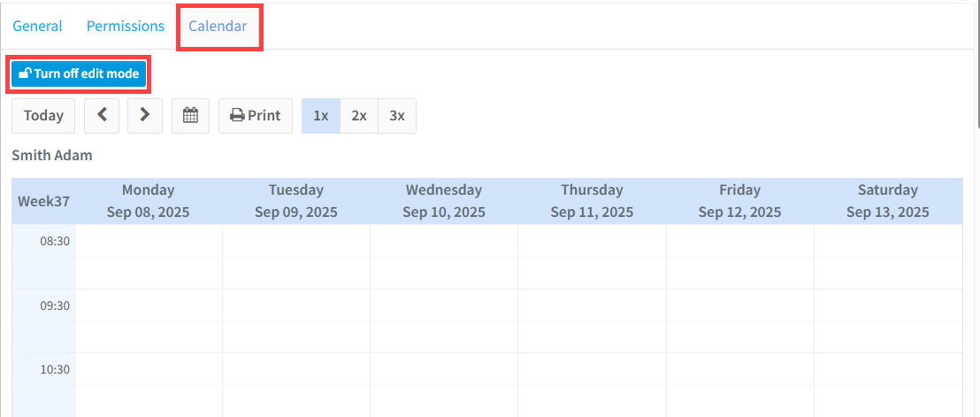Go to the next week arrow

tap(145, 115)
